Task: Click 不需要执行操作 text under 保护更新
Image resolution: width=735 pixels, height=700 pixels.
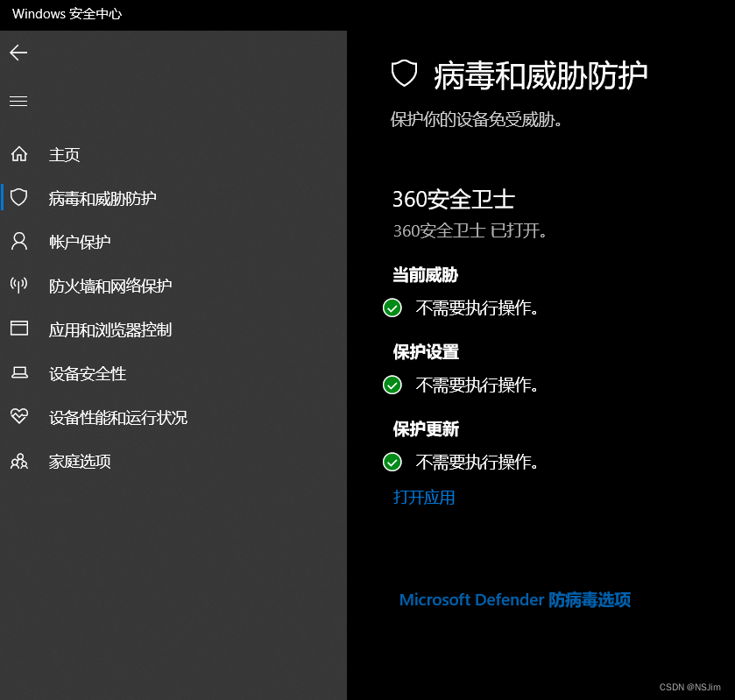Action: click(x=477, y=463)
